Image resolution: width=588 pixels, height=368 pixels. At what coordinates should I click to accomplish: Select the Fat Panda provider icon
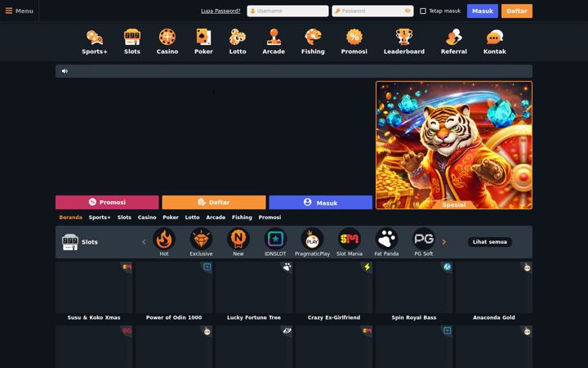[386, 239]
